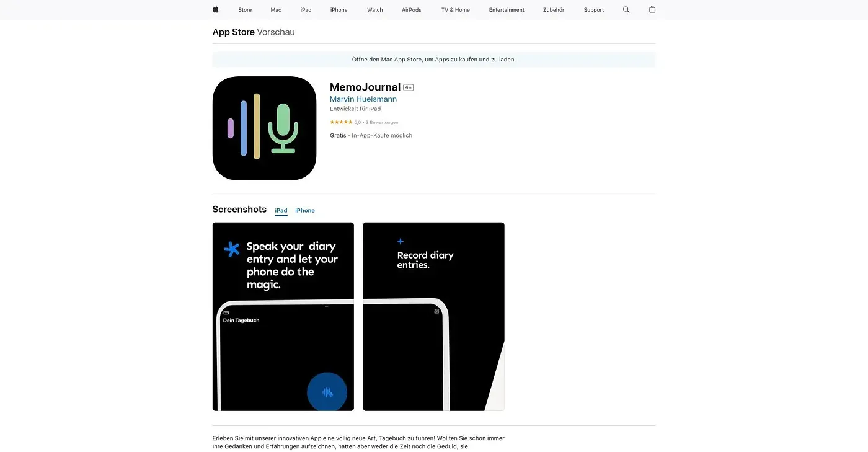Screen dimensions: 868x452
Task: Open the Support menu item
Action: (594, 10)
